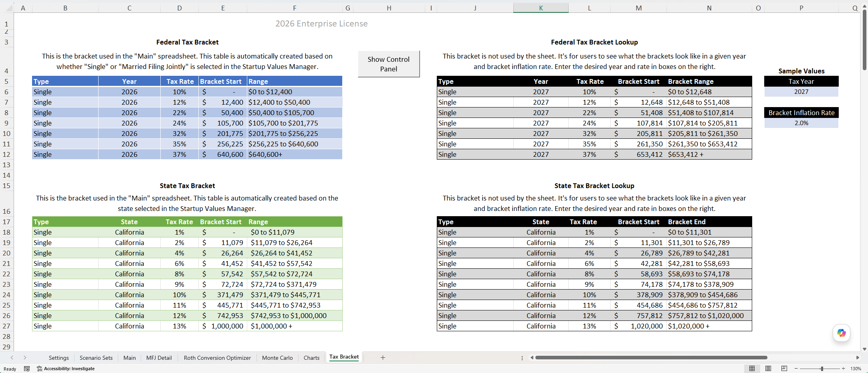868x373 pixels.
Task: Click the vertical scrollbar thumb
Action: 864,40
